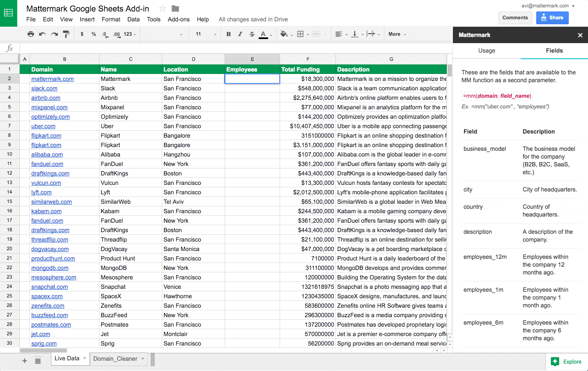Click the Print icon

click(31, 34)
